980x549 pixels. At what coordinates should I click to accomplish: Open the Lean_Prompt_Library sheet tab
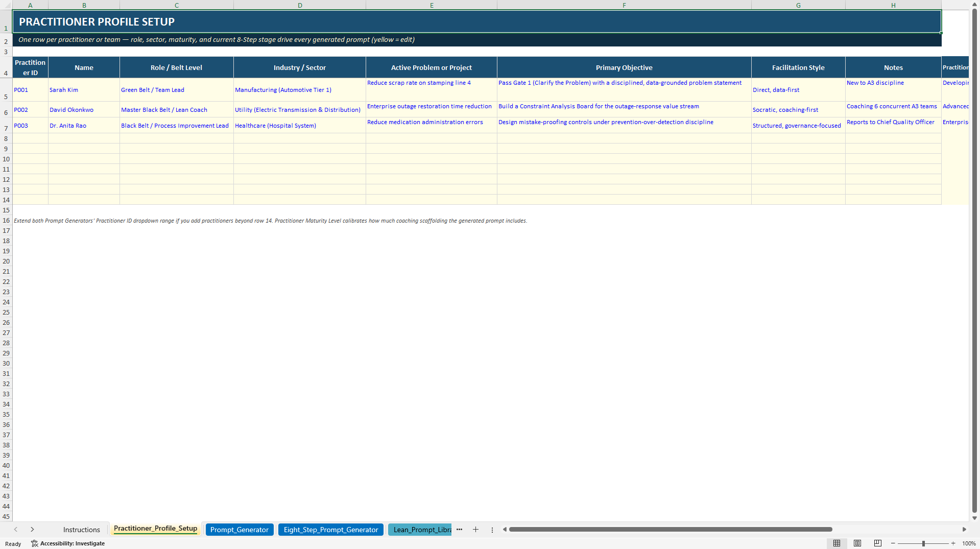[420, 530]
